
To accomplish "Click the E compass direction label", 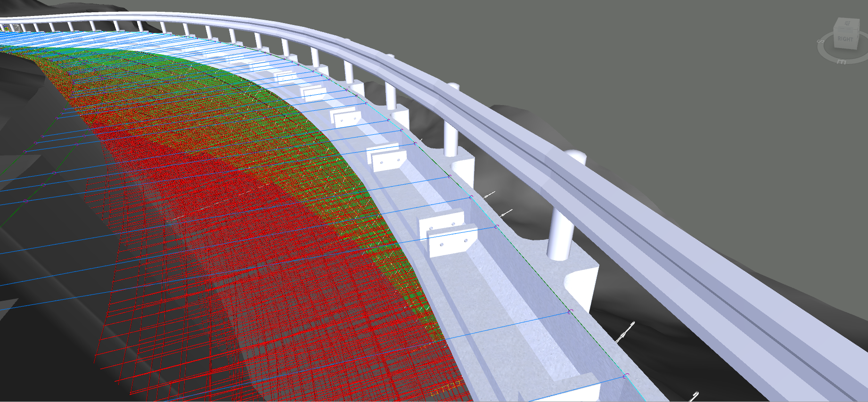I will 841,62.
